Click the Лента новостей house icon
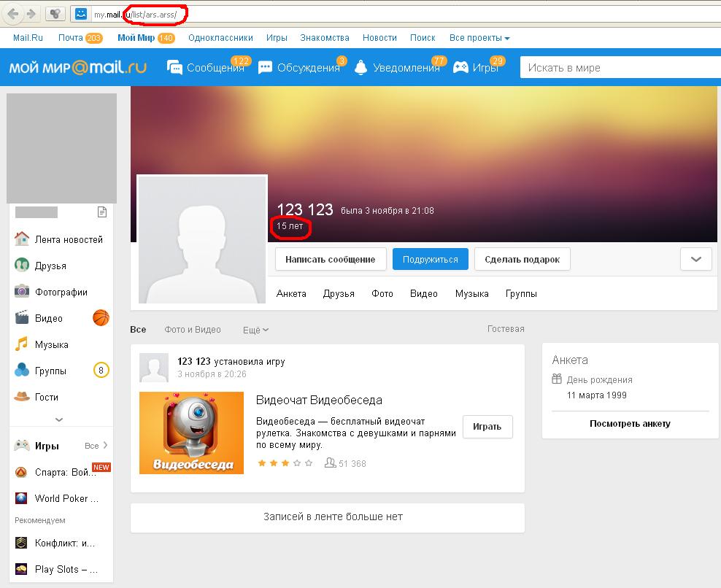 (x=22, y=239)
